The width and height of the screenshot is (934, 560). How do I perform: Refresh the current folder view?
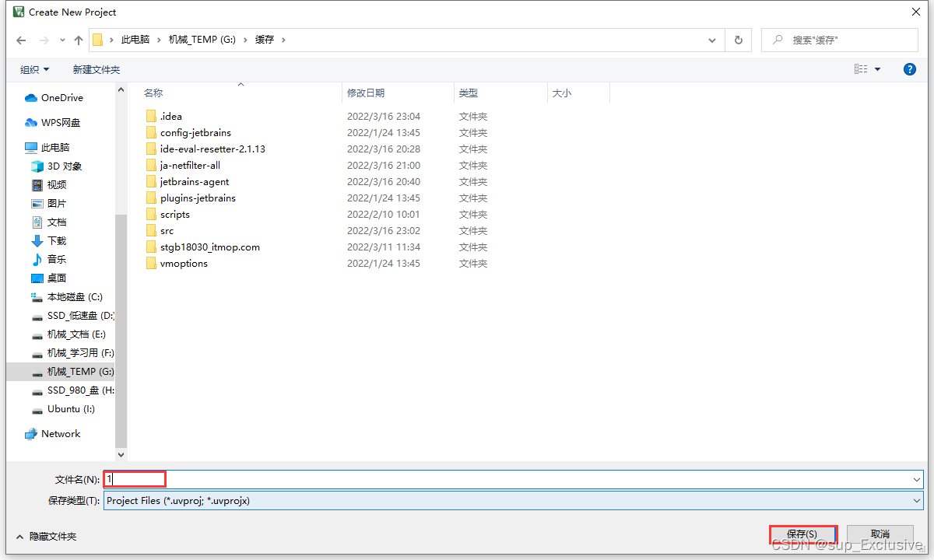click(x=738, y=40)
